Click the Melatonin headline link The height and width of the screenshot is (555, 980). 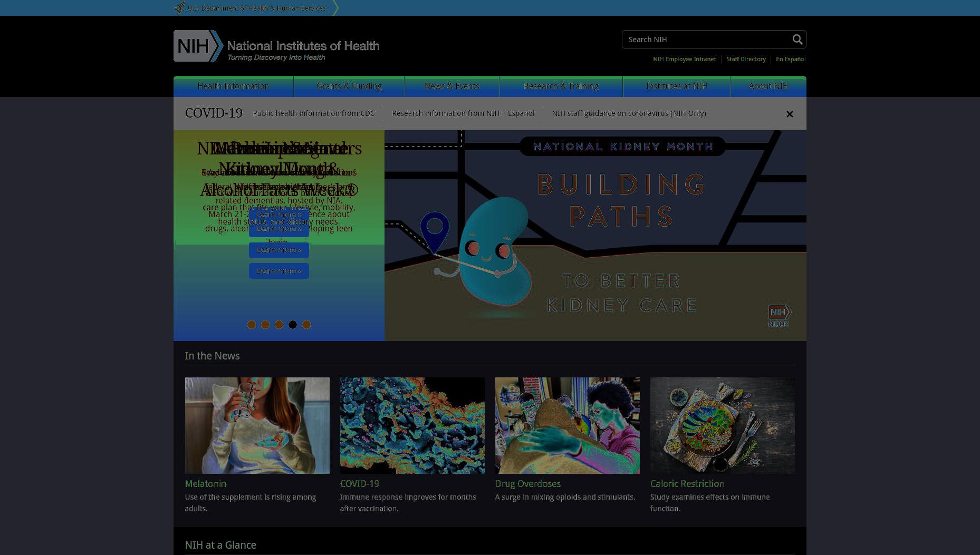coord(206,483)
